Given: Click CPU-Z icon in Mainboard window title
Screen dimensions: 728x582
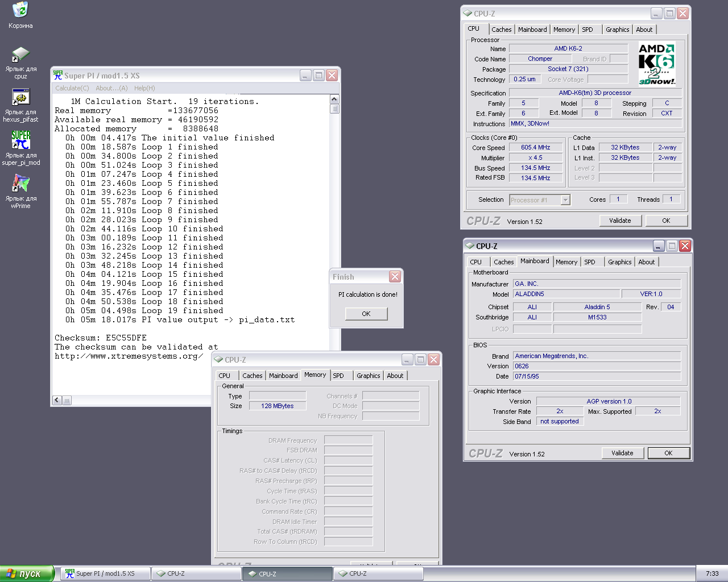Looking at the screenshot, I should click(x=470, y=246).
